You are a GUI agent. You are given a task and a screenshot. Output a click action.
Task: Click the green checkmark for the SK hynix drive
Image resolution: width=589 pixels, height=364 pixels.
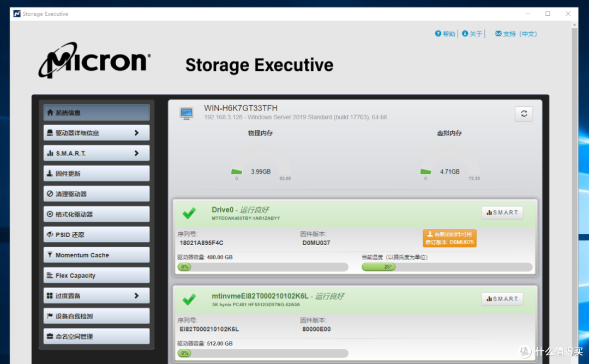pos(189,300)
